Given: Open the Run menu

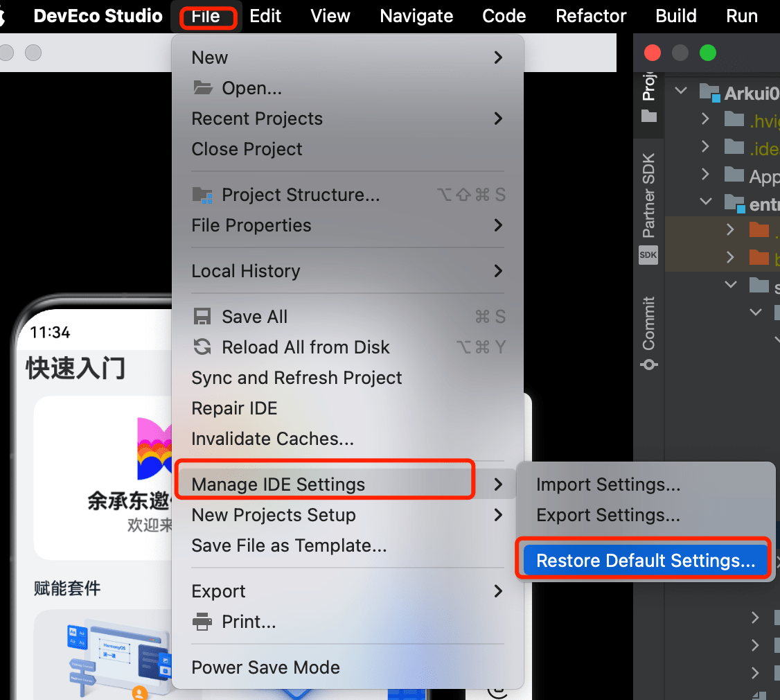Looking at the screenshot, I should [742, 16].
